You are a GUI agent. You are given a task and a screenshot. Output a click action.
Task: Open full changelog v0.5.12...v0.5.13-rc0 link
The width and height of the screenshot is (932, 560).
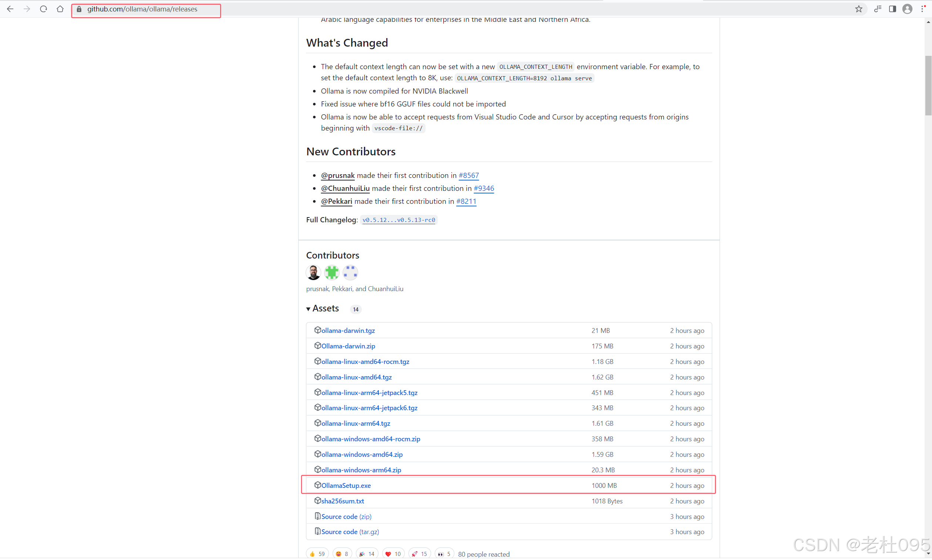(x=398, y=220)
